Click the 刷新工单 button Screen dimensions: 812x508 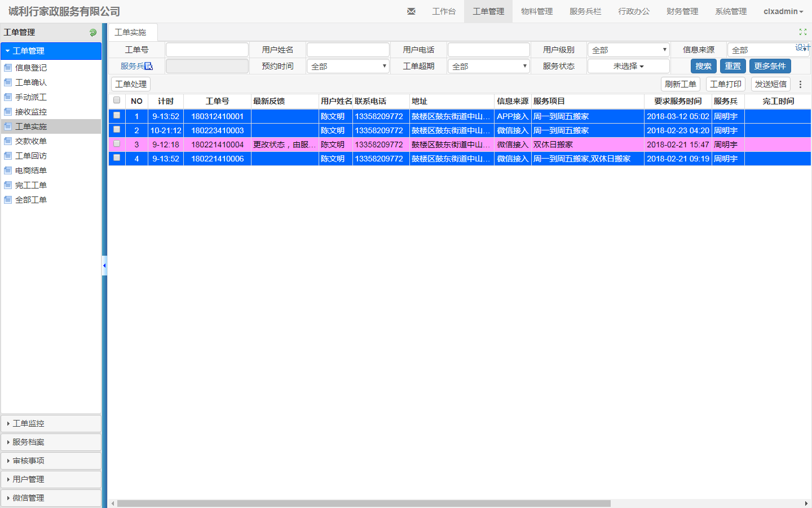[x=680, y=84]
